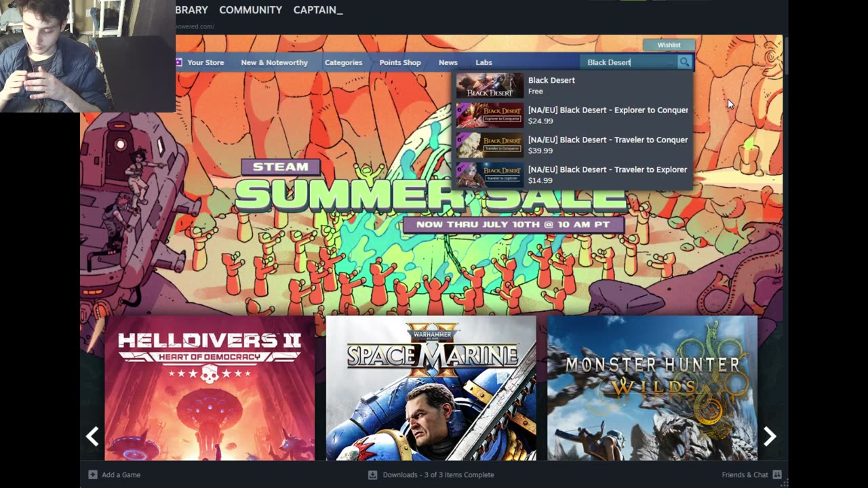Open Monster Hunter Wilds featured card
The width and height of the screenshot is (868, 488).
[x=652, y=388]
